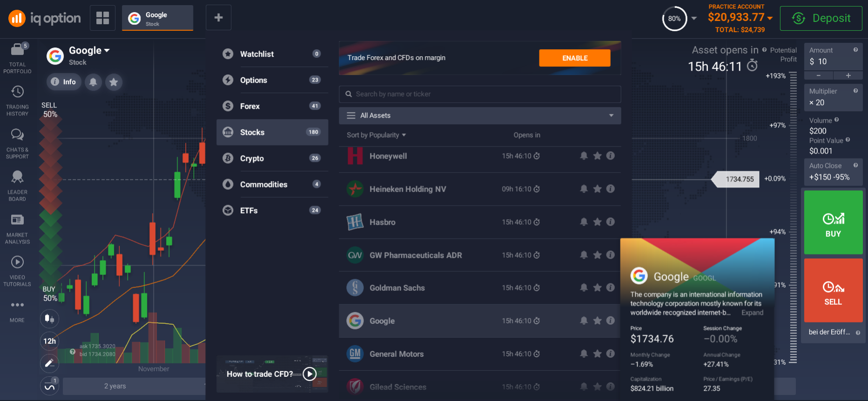Open Market Analysis
Screen dimensions: 868x401
tap(17, 229)
